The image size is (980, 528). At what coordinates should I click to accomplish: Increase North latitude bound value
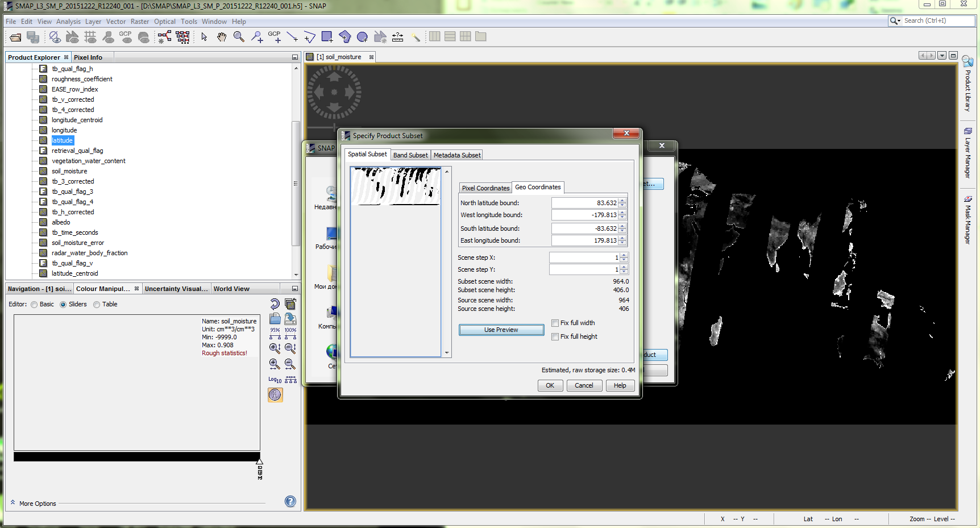[622, 201]
